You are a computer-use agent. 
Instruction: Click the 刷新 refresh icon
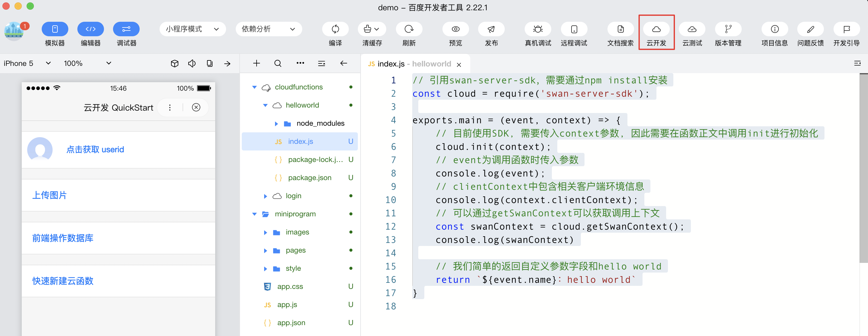tap(409, 29)
